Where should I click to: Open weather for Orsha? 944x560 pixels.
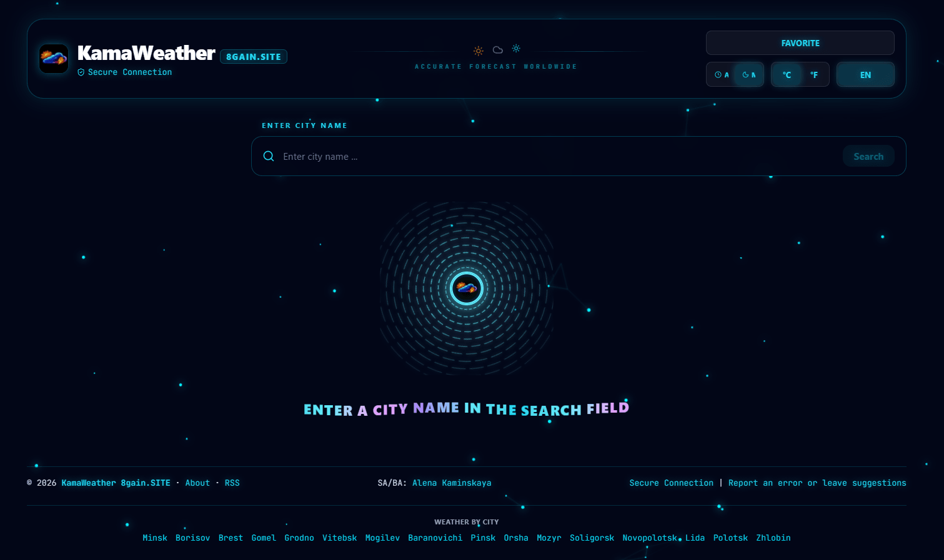coord(516,538)
